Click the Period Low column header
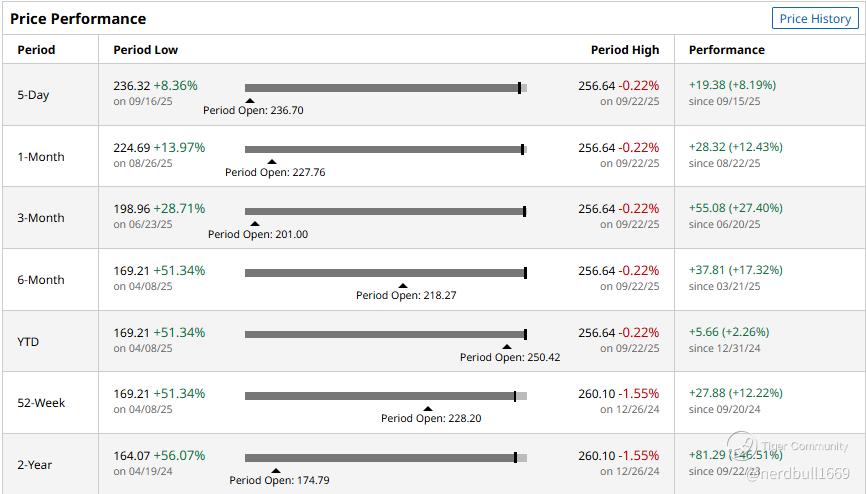Image resolution: width=866 pixels, height=494 pixels. coord(145,50)
